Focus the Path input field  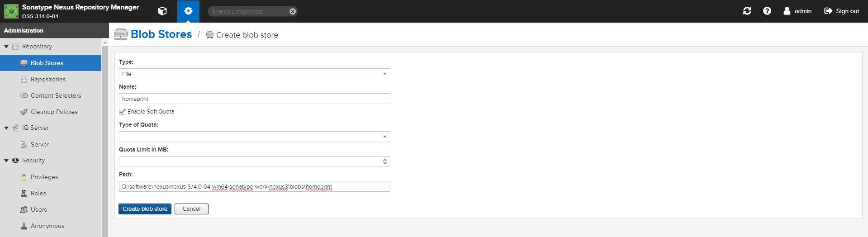[254, 186]
